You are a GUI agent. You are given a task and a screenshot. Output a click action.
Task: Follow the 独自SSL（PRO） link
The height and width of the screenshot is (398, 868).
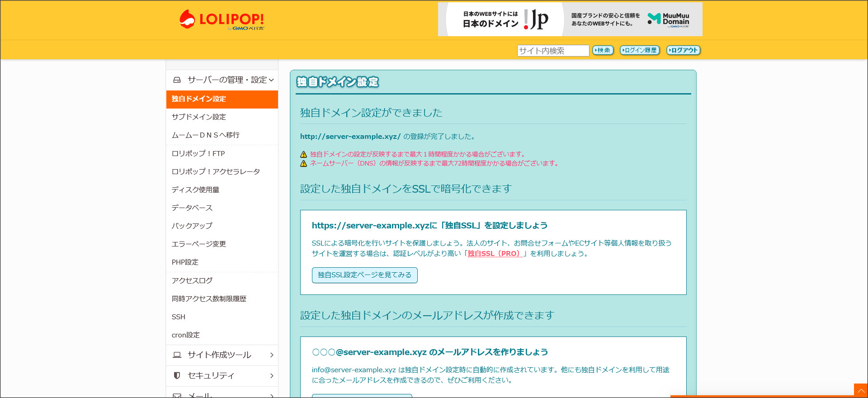495,254
